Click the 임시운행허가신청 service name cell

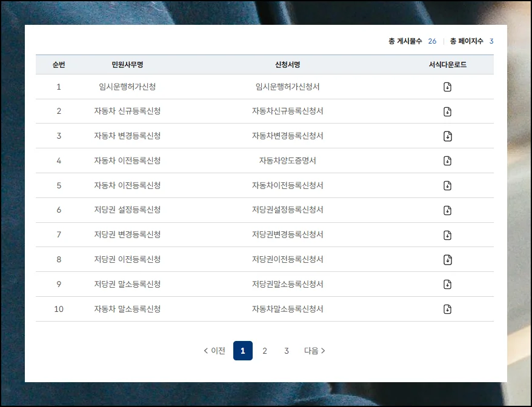click(x=127, y=87)
